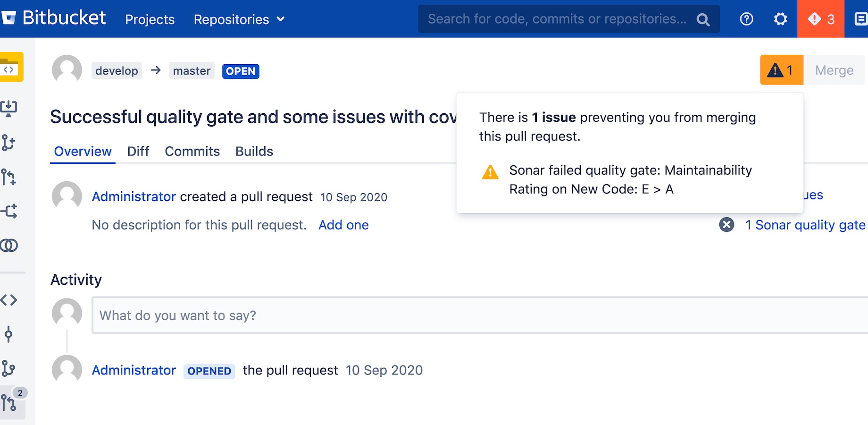868x425 pixels.
Task: Click Administrator link in created pull request line
Action: (x=134, y=196)
